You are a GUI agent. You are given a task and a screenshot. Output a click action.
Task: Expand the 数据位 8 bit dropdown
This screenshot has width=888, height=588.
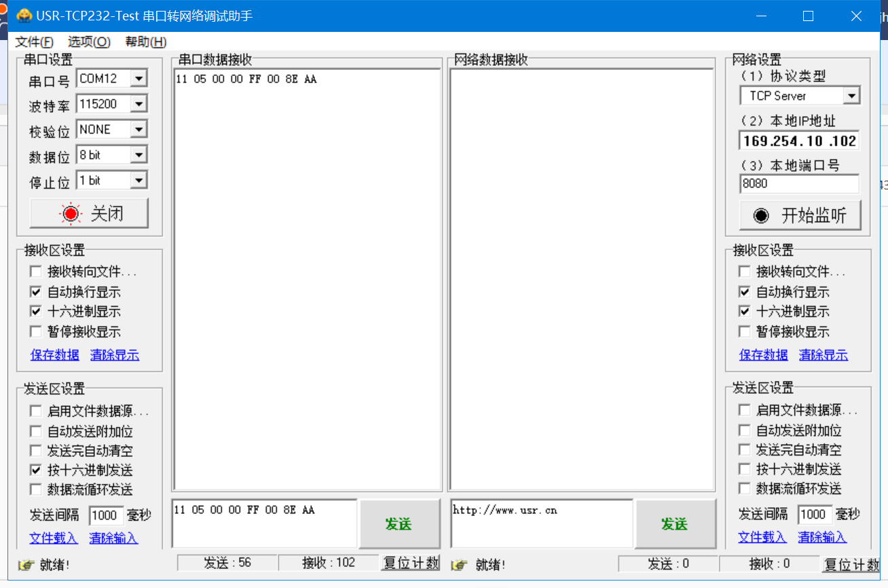point(138,155)
